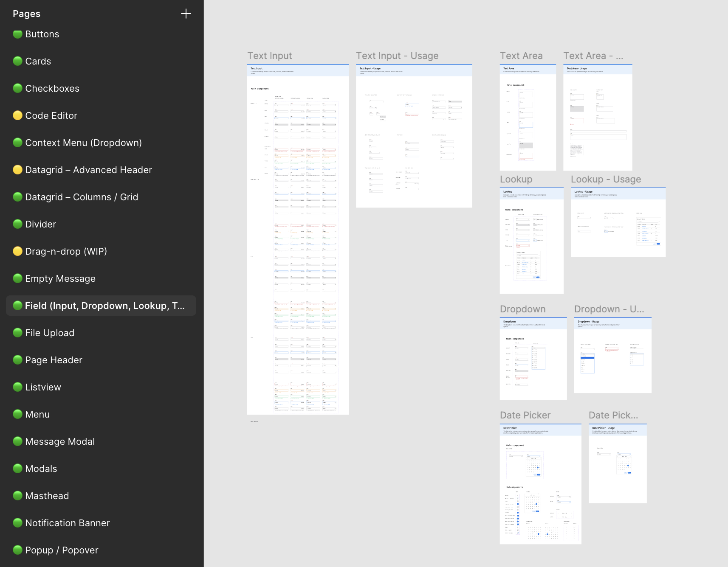Click the Dropdown - Usage frame thumbnail

pos(613,356)
